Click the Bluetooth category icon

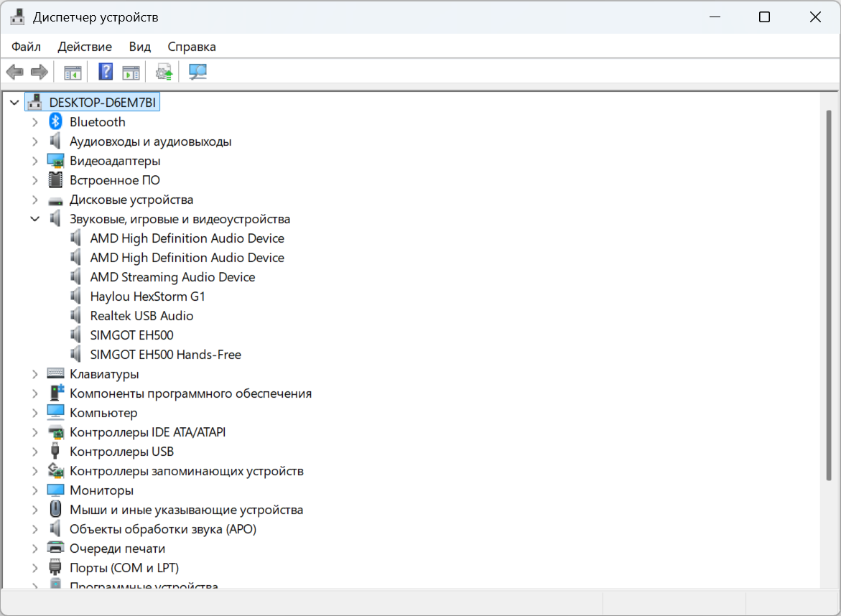point(55,122)
